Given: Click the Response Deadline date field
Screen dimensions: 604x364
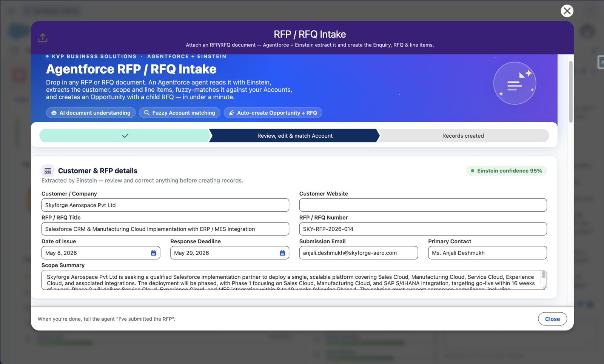Looking at the screenshot, I should [230, 253].
